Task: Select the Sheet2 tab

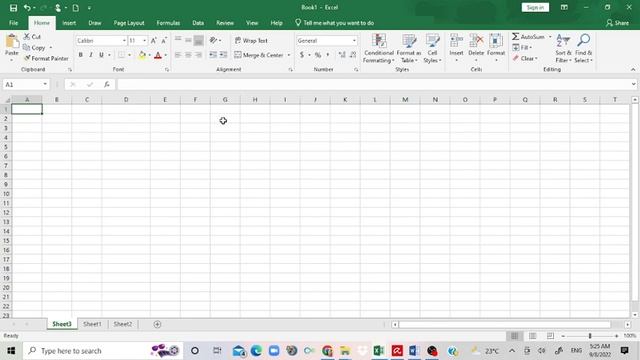Action: click(x=122, y=324)
